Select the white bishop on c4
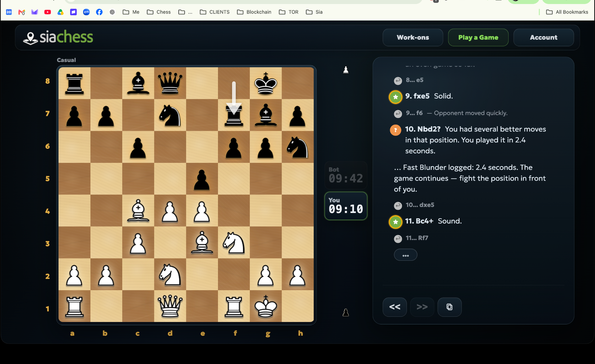The image size is (595, 364). coord(138,210)
